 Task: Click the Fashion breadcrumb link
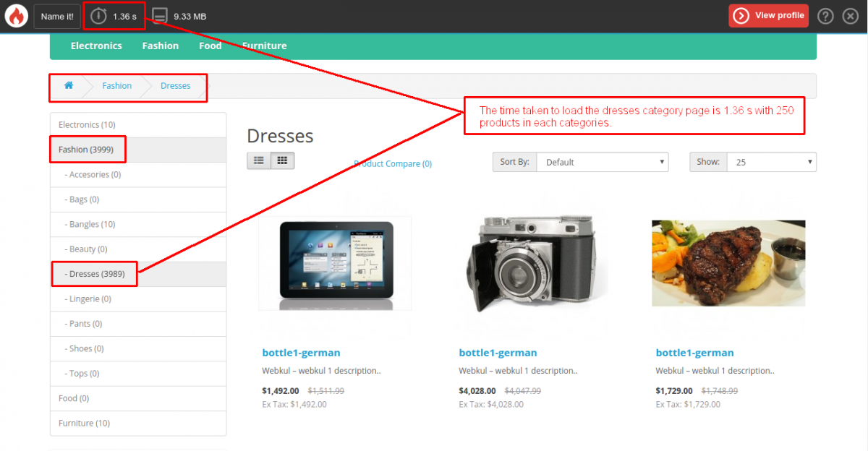click(116, 85)
